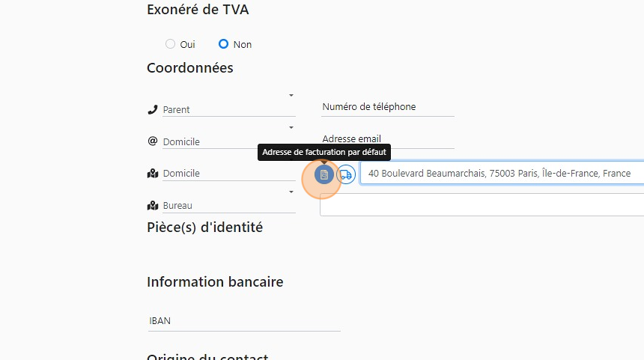The image size is (644, 360).
Task: Click the empty Bureau address field
Action: tap(481, 205)
